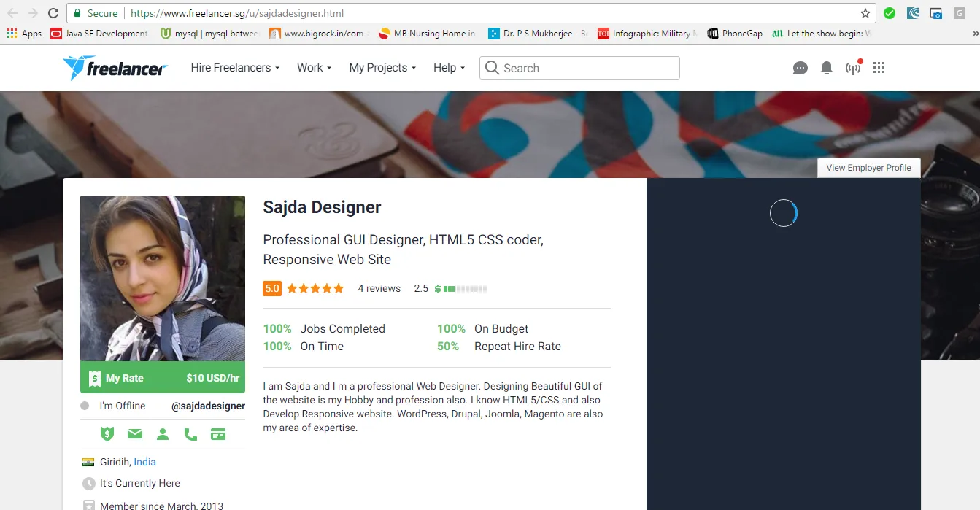Click the My Rate $10 USD/hr banner
The height and width of the screenshot is (510, 980).
[163, 378]
